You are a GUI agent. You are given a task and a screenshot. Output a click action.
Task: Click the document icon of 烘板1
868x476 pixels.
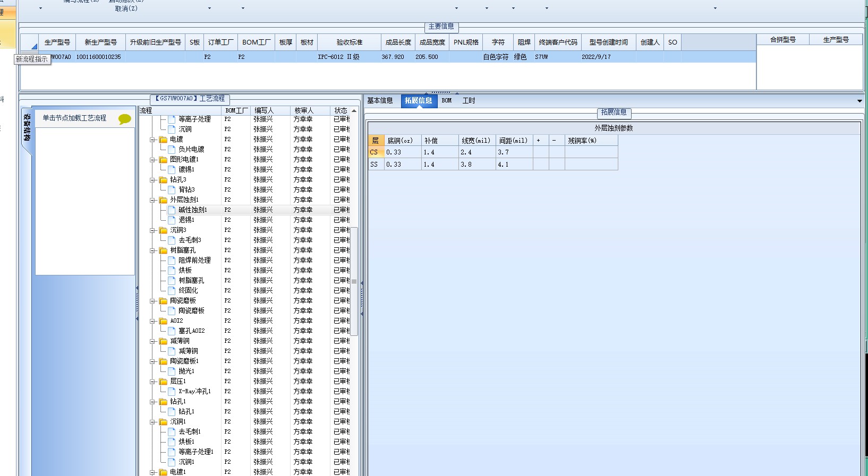coord(172,442)
